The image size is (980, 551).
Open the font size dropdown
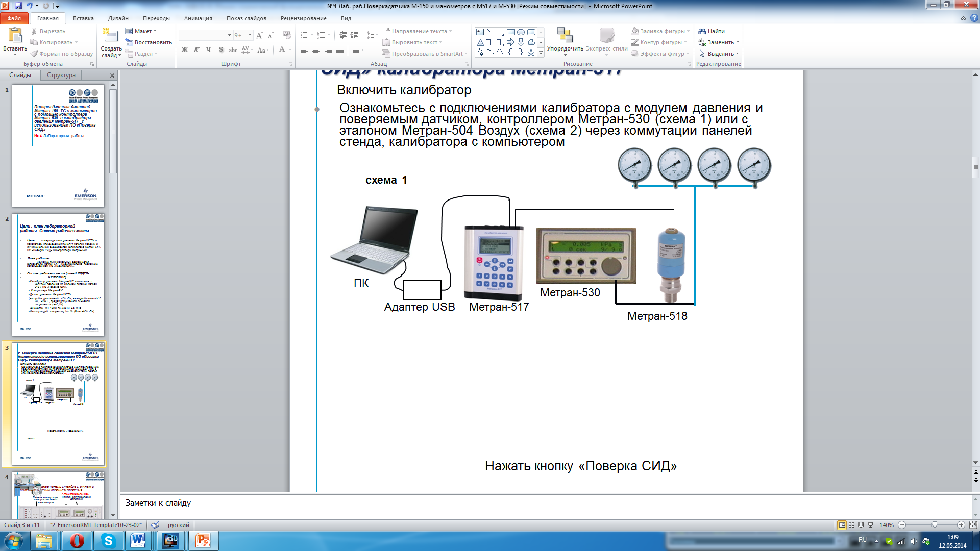tap(250, 35)
